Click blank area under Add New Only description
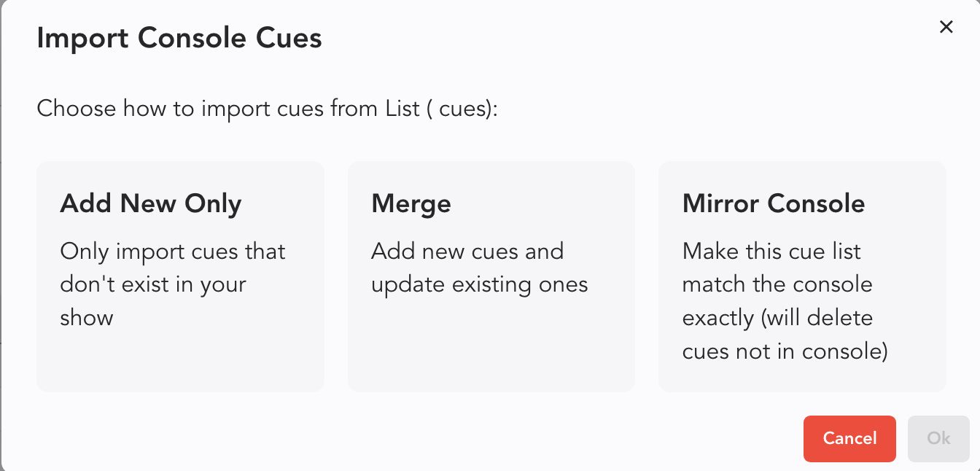Screen dimensions: 980x471 click(180, 361)
